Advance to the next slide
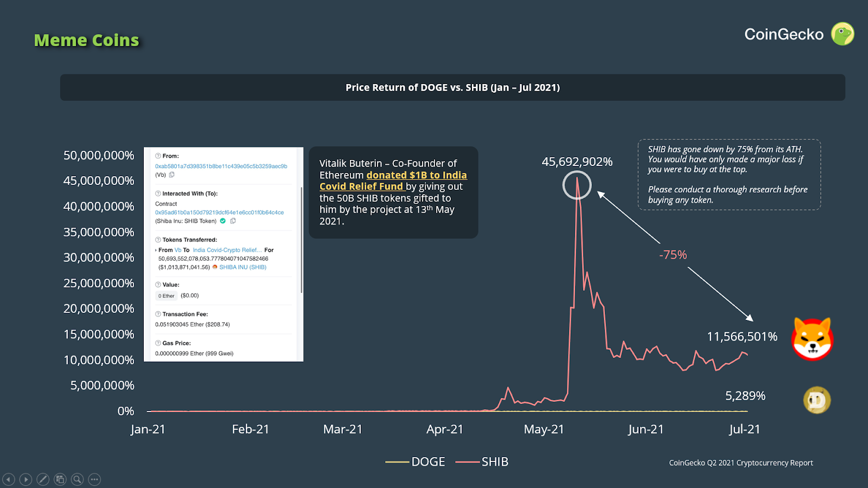 tap(25, 479)
